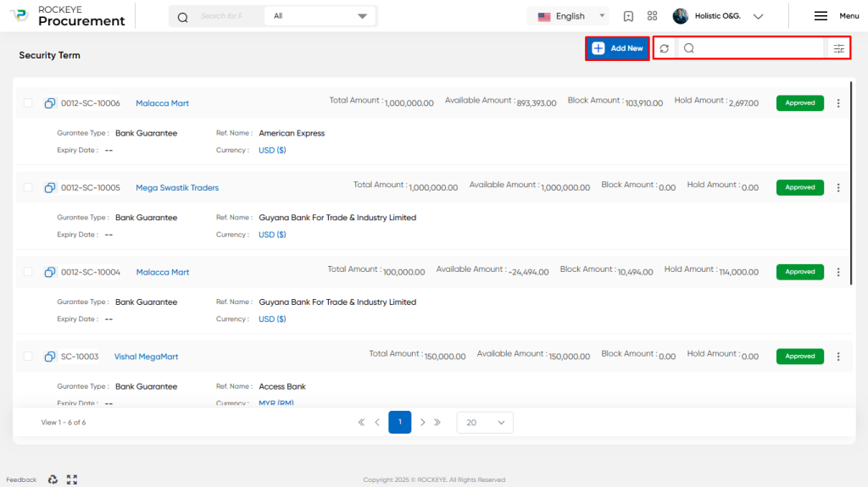Select checkbox for 0012-SC-10006
Screen dimensions: 868x487
pos(28,103)
